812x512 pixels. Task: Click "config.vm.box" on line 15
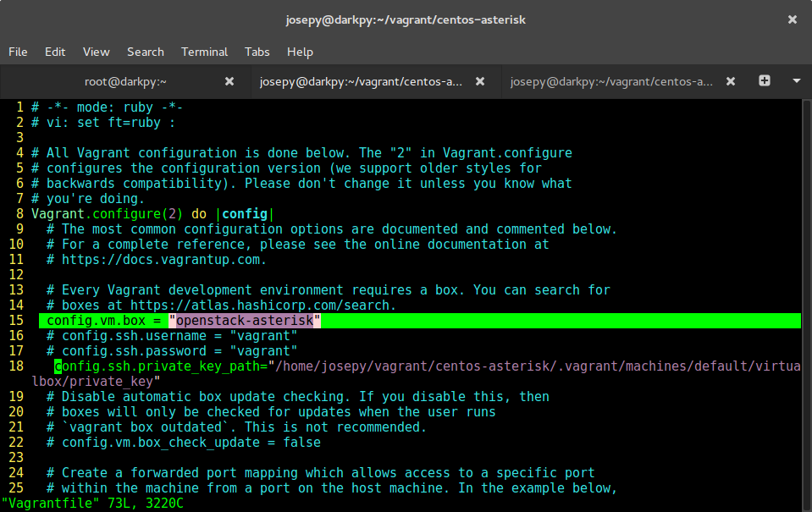(96, 321)
